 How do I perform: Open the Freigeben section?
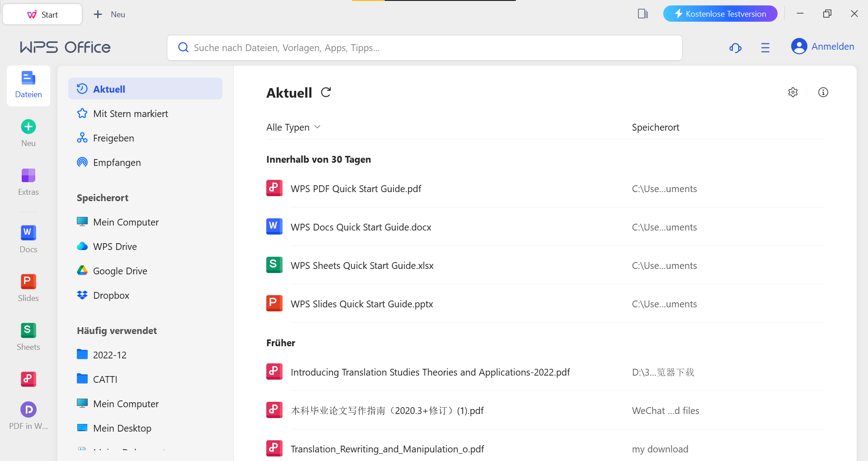[113, 138]
